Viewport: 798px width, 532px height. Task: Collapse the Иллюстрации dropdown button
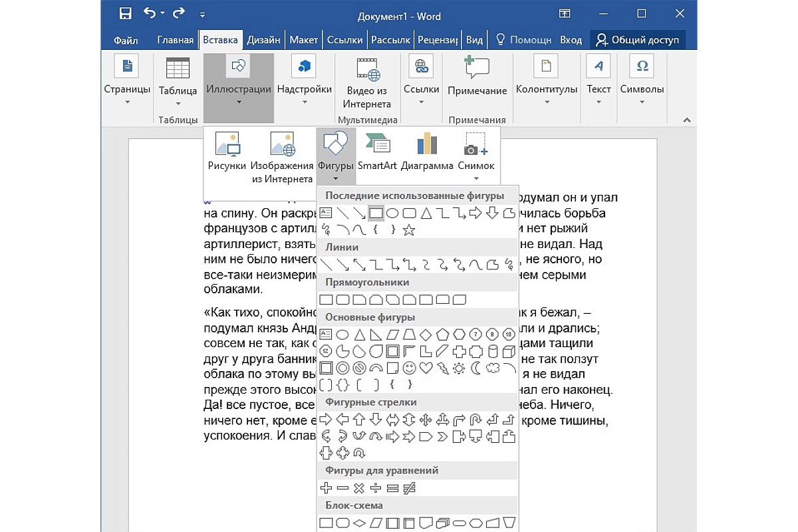[x=239, y=88]
